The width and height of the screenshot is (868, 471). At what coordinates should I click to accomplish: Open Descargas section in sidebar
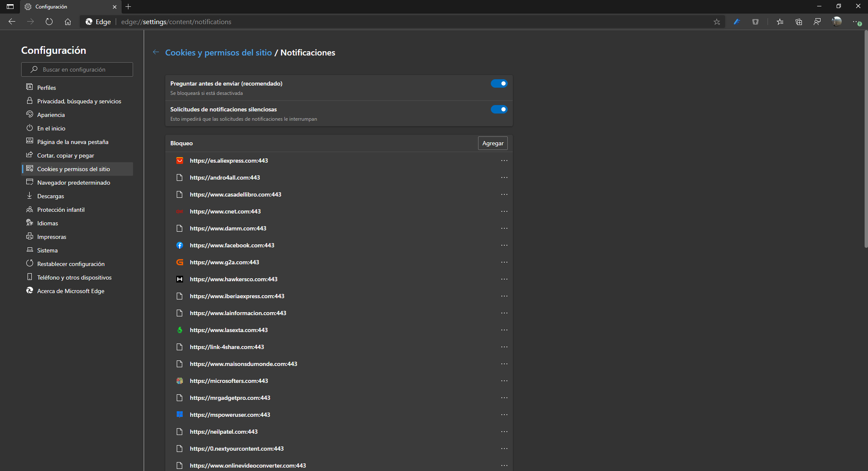pyautogui.click(x=50, y=196)
